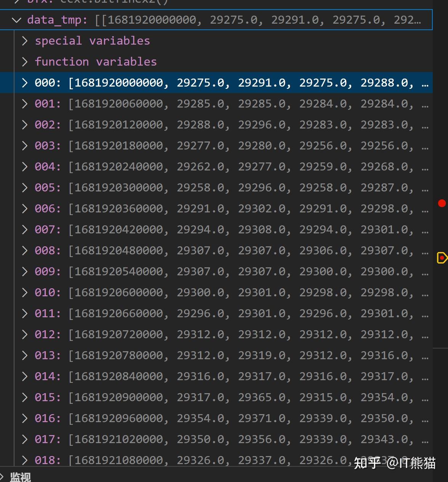Select row 015 starting with 1681920900000
Screen dimensions: 448x482
(x=229, y=397)
